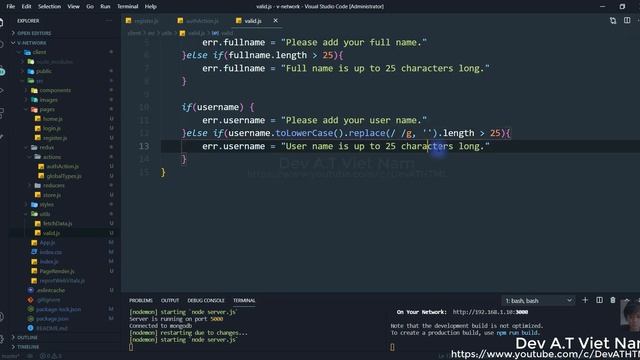Open Explorer more actions ellipsis

[109, 20]
